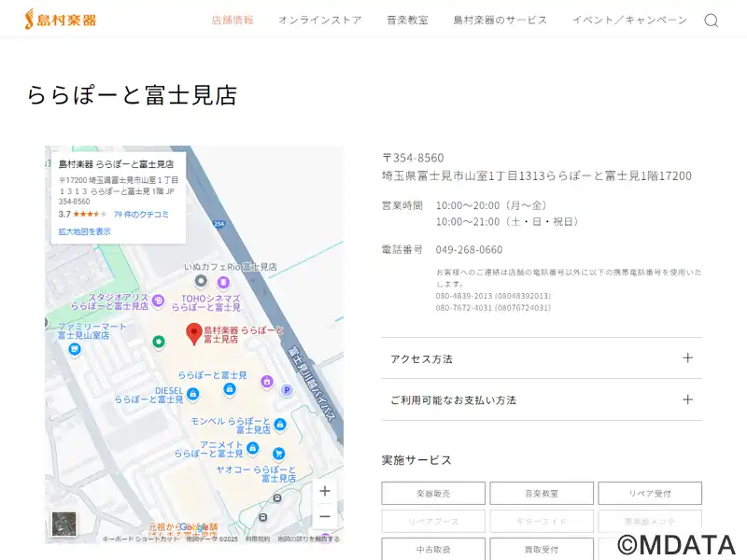The height and width of the screenshot is (560, 747).
Task: Click the ファミリーマート store marker icon
Action: click(x=74, y=349)
